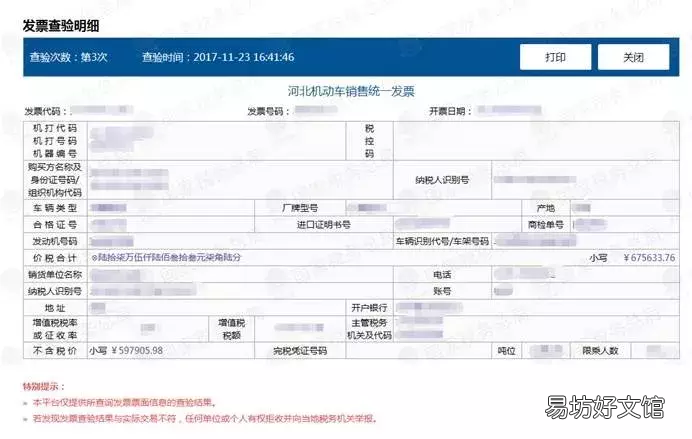Click the amount in words 陆拾柒万伍仟陆佰叁拾叁元
Image resolution: width=692 pixels, height=439 pixels.
click(x=166, y=257)
